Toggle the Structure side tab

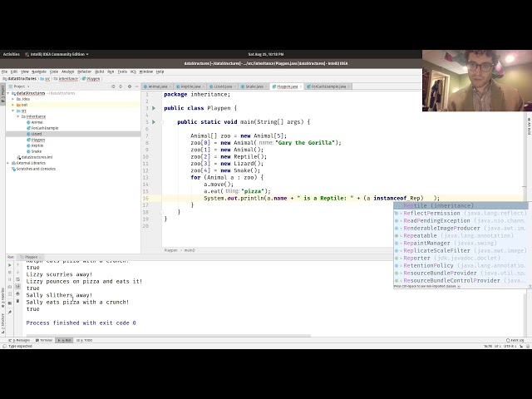click(2, 323)
